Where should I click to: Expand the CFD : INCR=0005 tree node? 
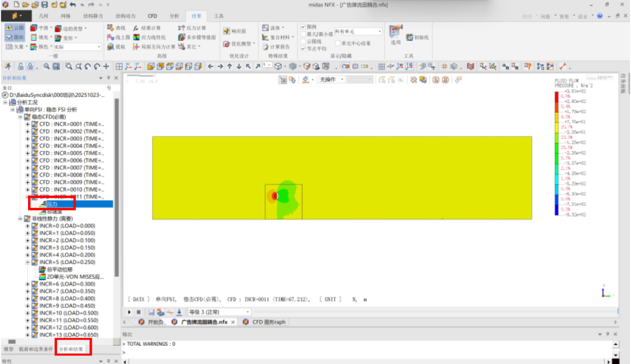27,153
